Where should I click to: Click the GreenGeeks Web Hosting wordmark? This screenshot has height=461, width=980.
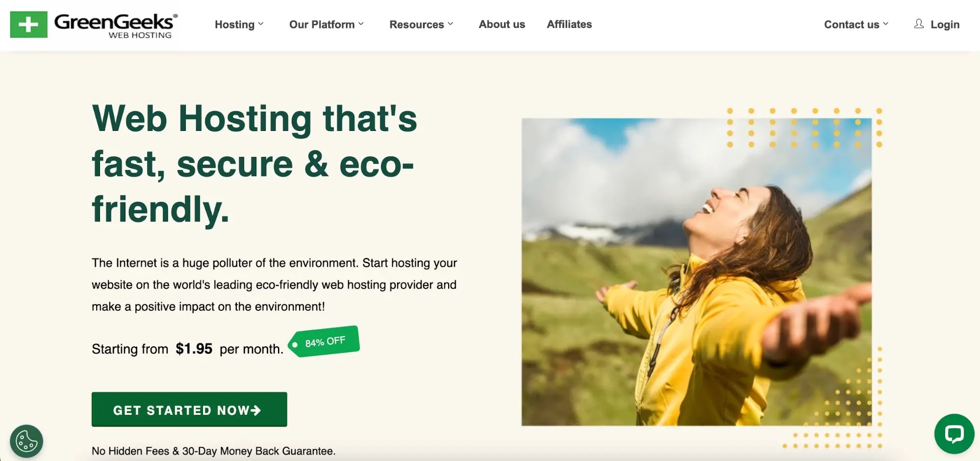coord(116,26)
